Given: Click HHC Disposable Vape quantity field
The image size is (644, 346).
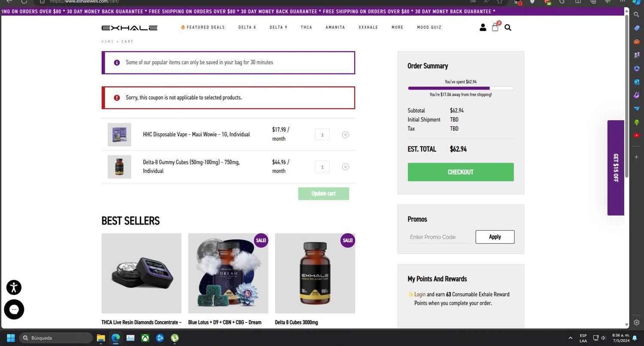Looking at the screenshot, I should [322, 135].
